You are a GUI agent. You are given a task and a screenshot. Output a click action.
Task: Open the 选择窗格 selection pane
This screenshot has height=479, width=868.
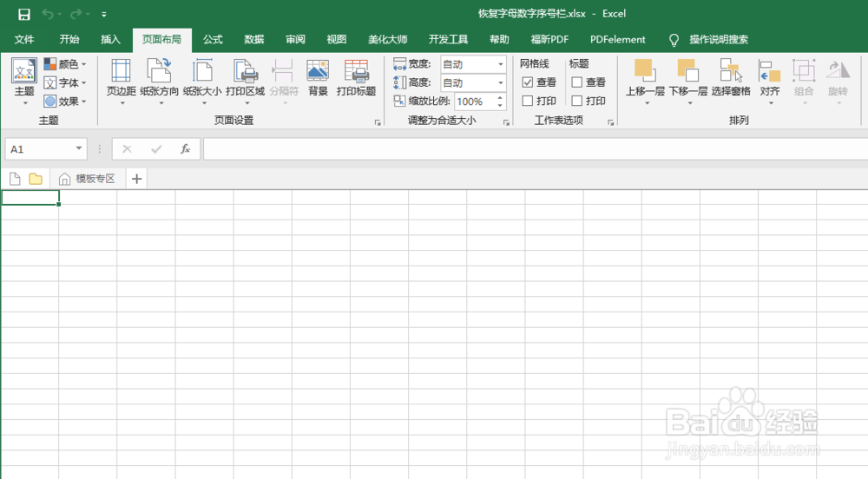pos(731,77)
